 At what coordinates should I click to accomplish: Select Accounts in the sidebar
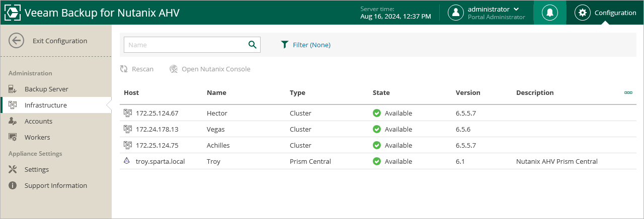tap(38, 121)
